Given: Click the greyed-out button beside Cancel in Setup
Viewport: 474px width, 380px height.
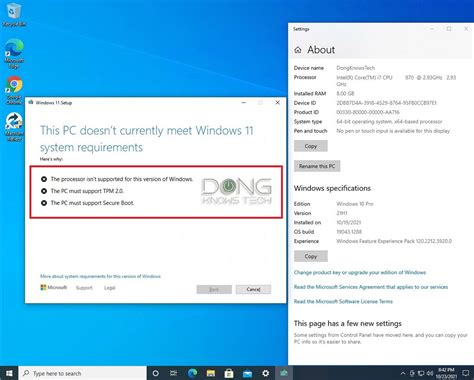Looking at the screenshot, I should click(x=214, y=289).
